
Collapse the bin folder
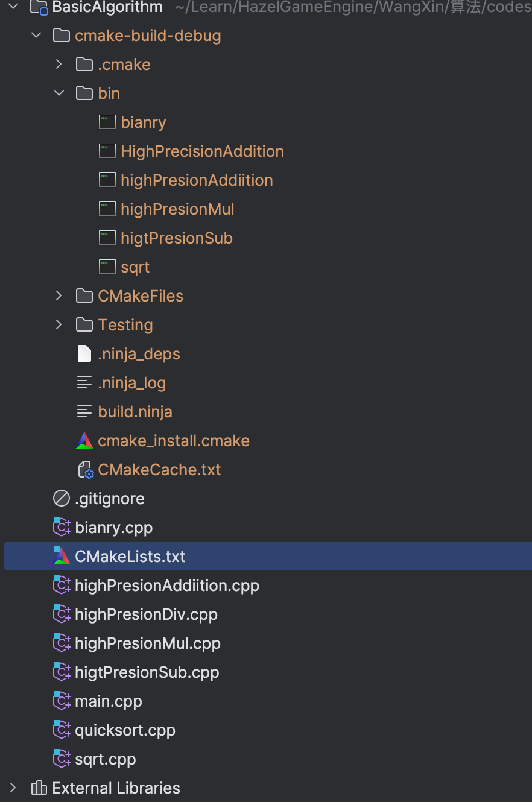59,93
